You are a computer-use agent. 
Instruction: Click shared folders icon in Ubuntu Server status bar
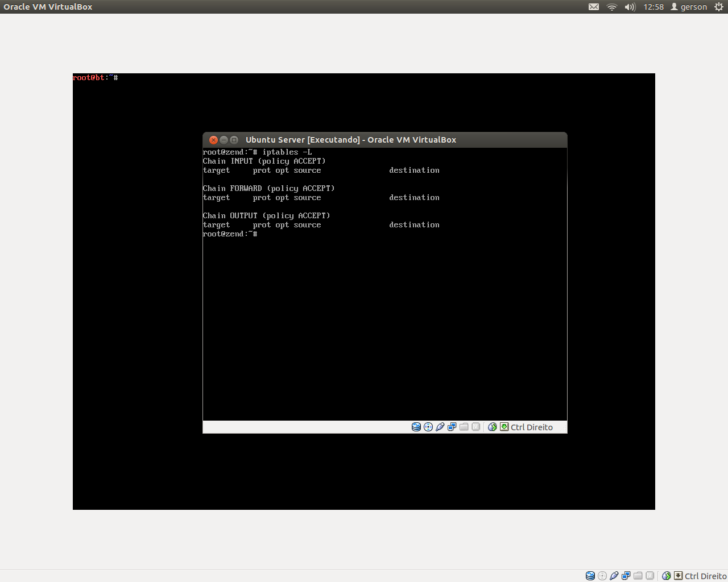tap(464, 427)
